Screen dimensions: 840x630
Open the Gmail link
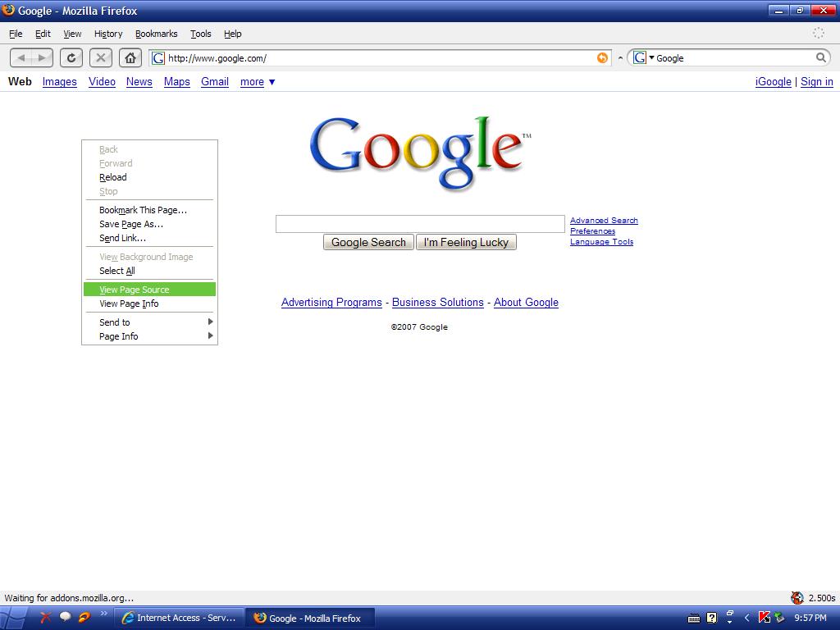pyautogui.click(x=215, y=82)
